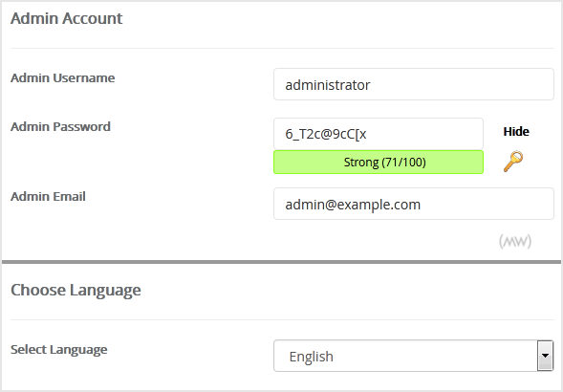Click the Admin Account section heading
The width and height of the screenshot is (563, 392).
click(66, 18)
